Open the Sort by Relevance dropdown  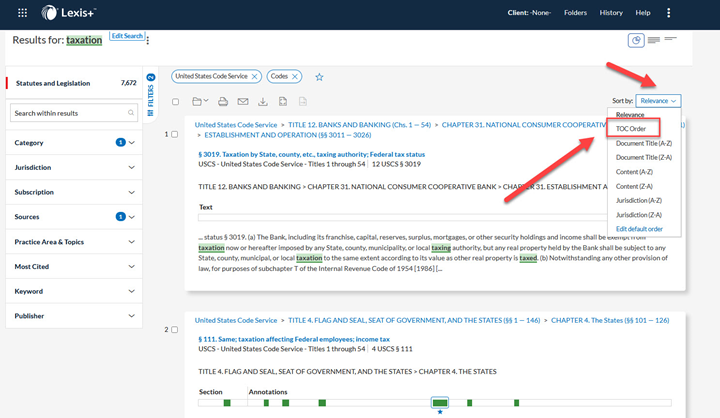click(x=658, y=101)
